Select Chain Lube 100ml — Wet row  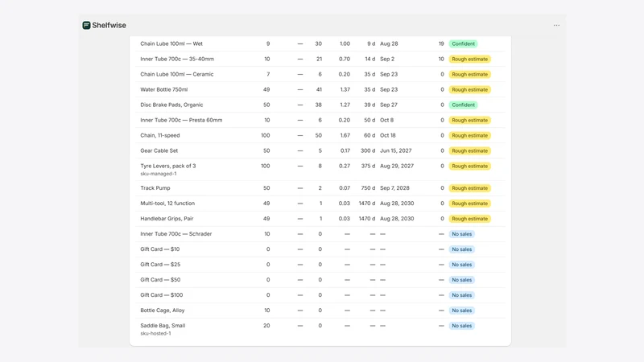pos(320,43)
